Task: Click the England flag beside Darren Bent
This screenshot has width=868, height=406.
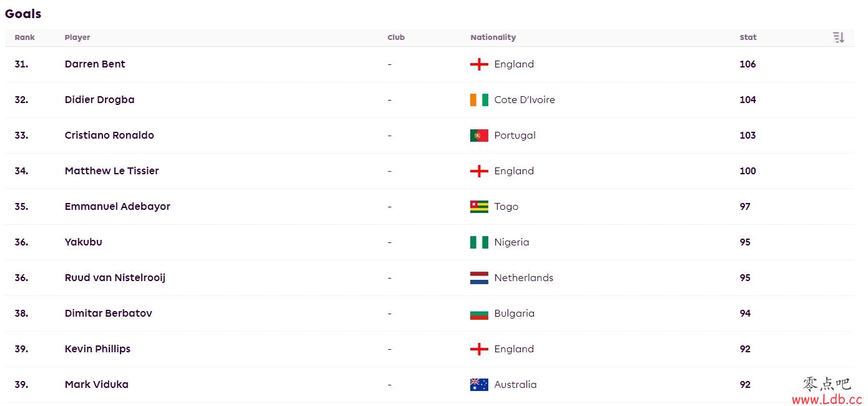Action: 479,64
